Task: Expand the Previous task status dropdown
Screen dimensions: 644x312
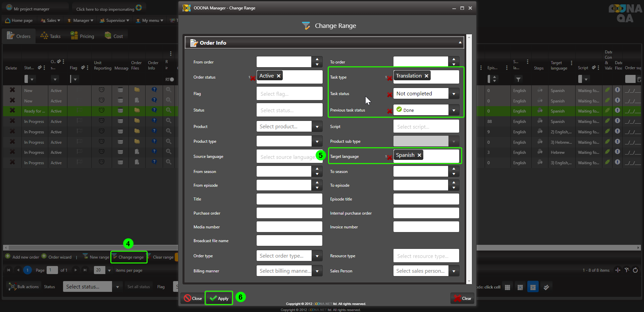Action: coord(453,110)
